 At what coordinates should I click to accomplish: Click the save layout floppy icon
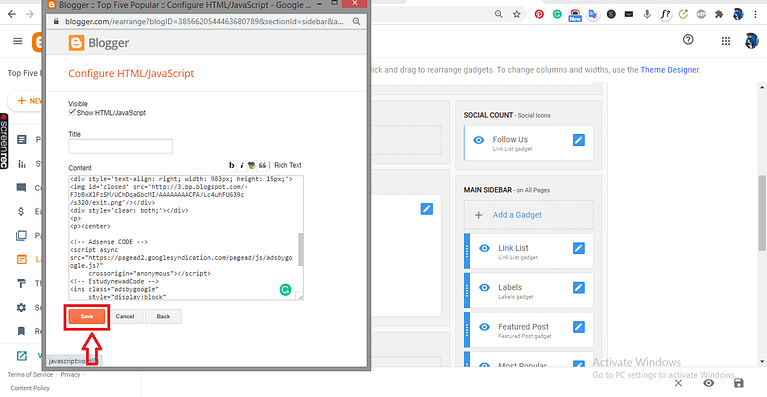[x=739, y=383]
